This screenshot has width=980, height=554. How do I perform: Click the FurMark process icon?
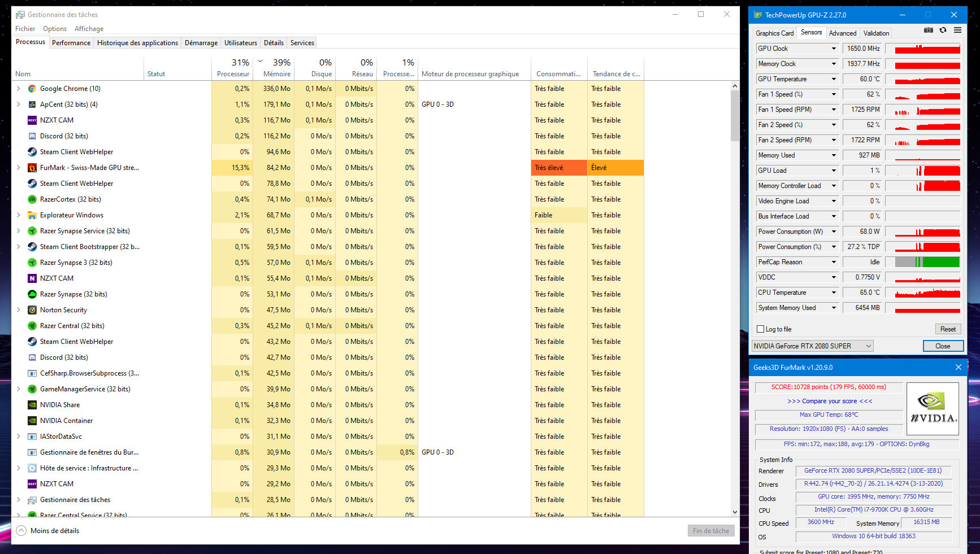point(32,168)
